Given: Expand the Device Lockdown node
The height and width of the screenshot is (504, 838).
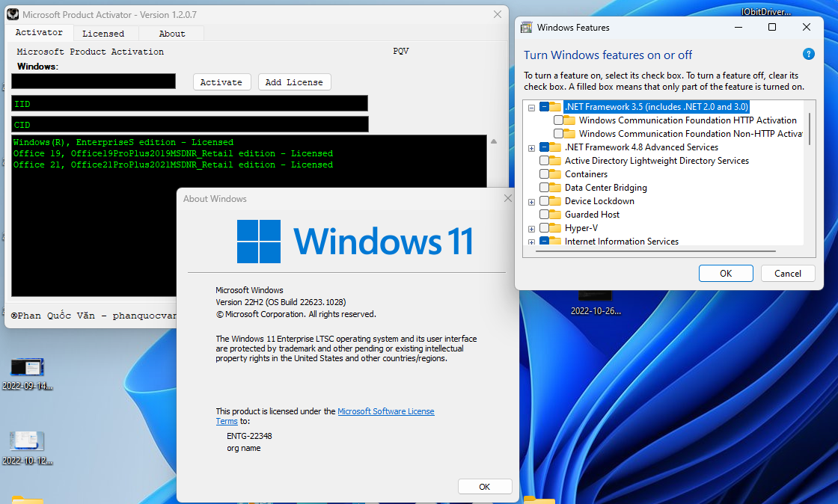Looking at the screenshot, I should pyautogui.click(x=531, y=202).
